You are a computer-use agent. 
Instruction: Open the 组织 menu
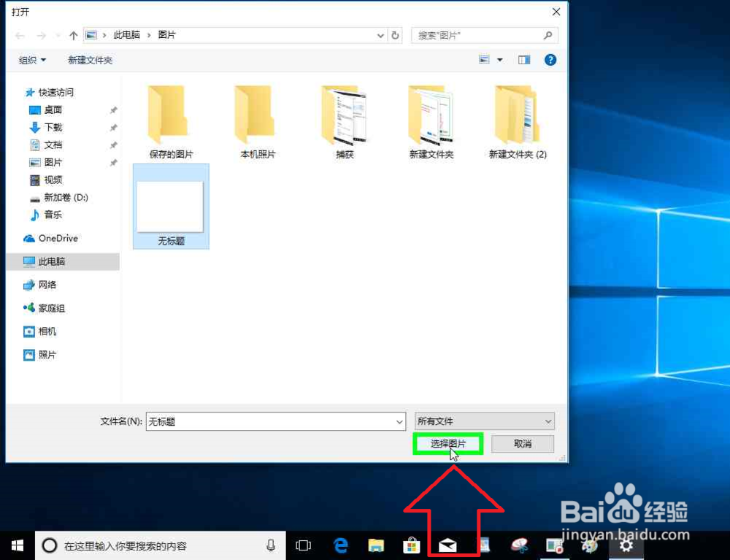32,60
